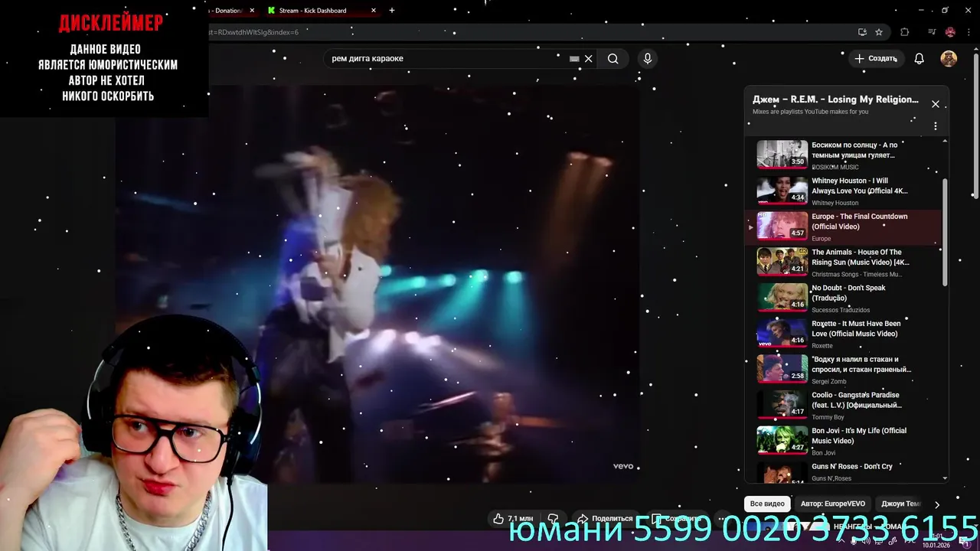This screenshot has width=980, height=551.
Task: Click the browser profile avatar in the toolbar
Action: pos(950,32)
